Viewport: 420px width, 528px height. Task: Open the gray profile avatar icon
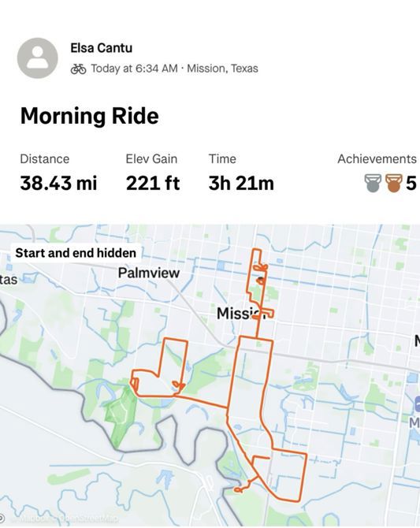tap(37, 58)
